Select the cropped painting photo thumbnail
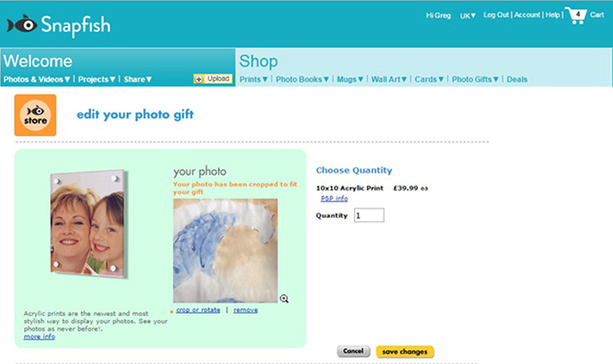The width and height of the screenshot is (613, 364). click(x=226, y=250)
